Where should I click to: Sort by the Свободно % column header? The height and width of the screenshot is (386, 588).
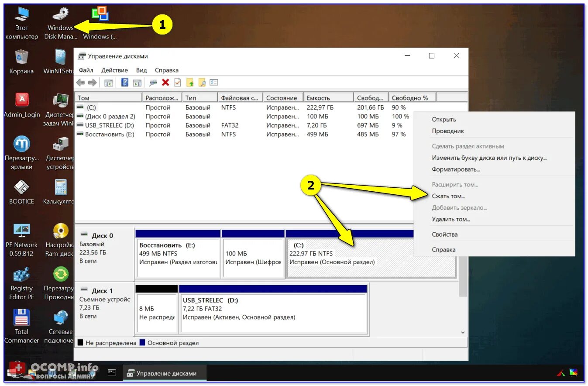[x=412, y=98]
